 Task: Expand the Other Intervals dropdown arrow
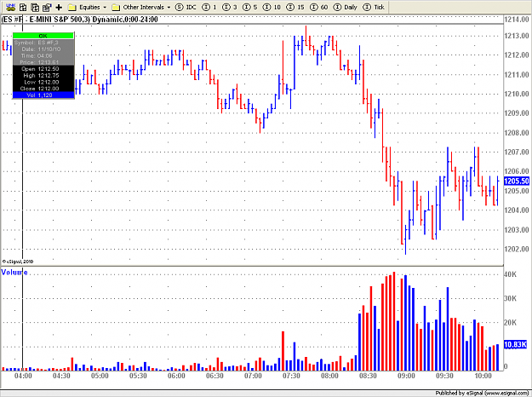click(169, 7)
